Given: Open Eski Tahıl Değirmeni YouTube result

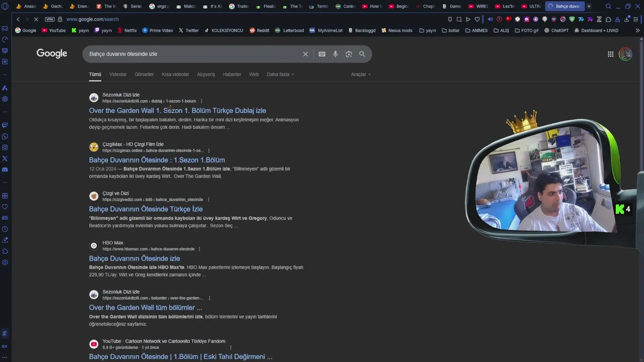Looking at the screenshot, I should (181, 356).
